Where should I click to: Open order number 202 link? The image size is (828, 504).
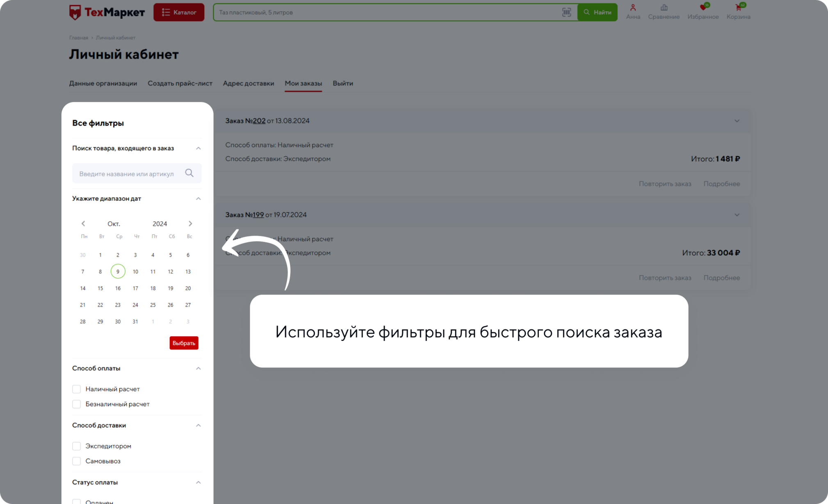pos(259,121)
